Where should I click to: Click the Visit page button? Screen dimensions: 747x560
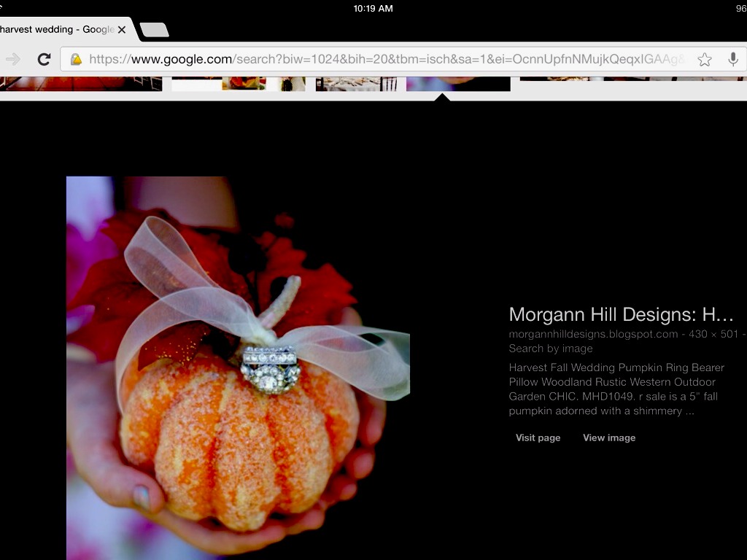click(x=538, y=437)
